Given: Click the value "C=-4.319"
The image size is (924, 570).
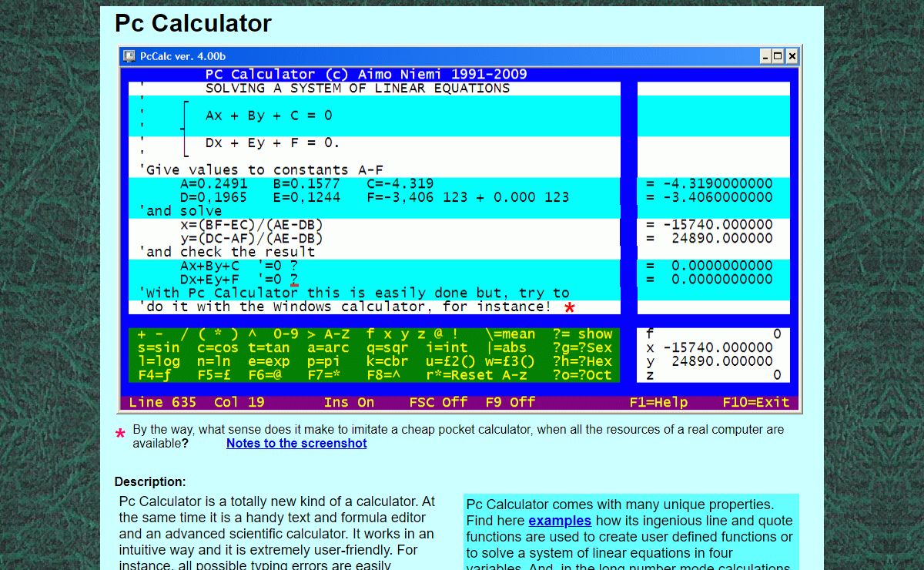Looking at the screenshot, I should click(x=400, y=184).
